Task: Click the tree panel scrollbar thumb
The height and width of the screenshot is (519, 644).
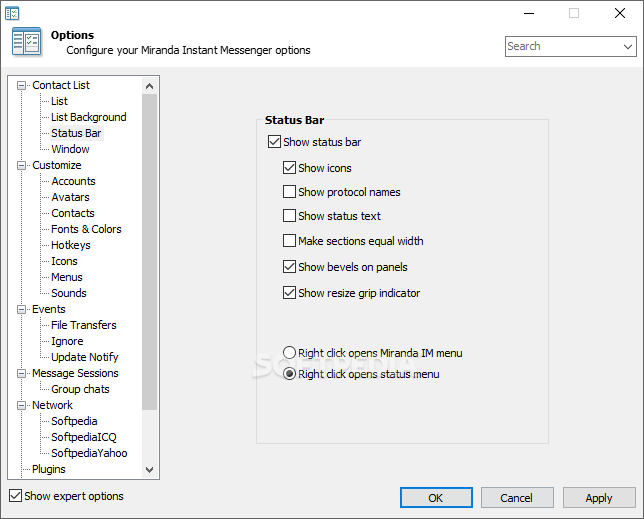Action: click(x=150, y=252)
